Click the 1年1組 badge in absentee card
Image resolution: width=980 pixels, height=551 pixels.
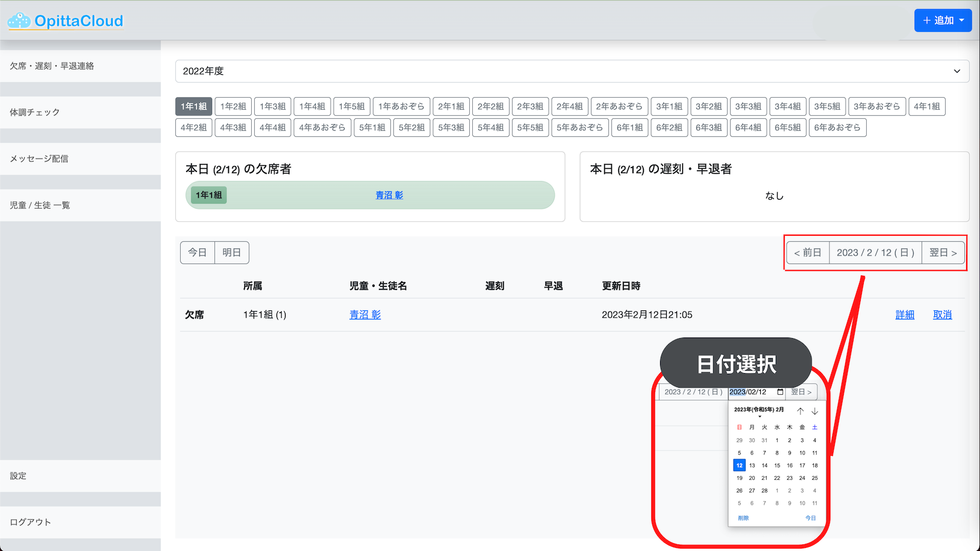pyautogui.click(x=209, y=195)
